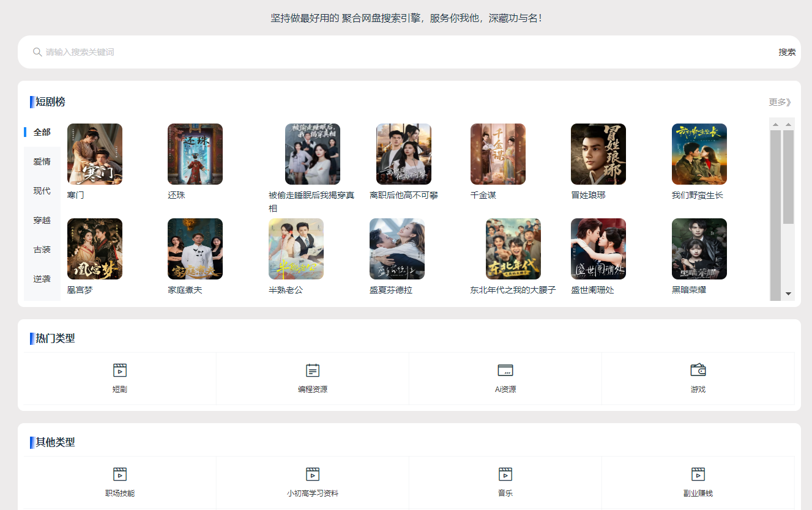Click the 黑暗荣耀 title link
This screenshot has height=510, width=812.
click(x=689, y=290)
